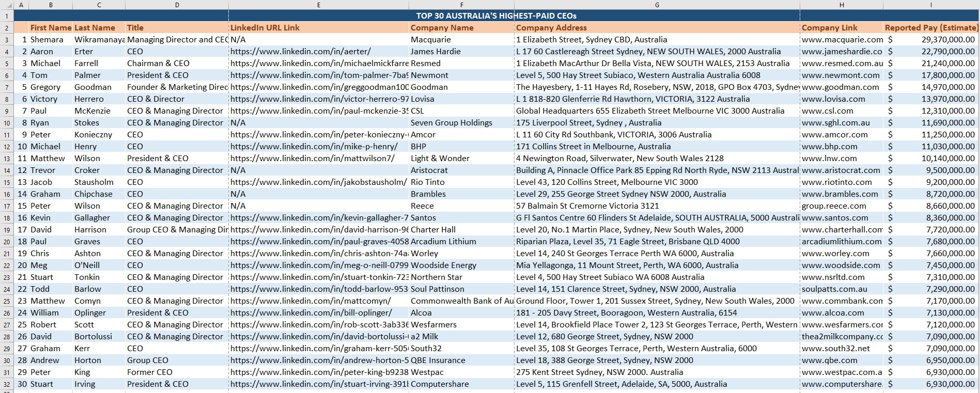Select the "Riparian Plaza, Level 35" address cell
The height and width of the screenshot is (393, 980).
pyautogui.click(x=657, y=242)
